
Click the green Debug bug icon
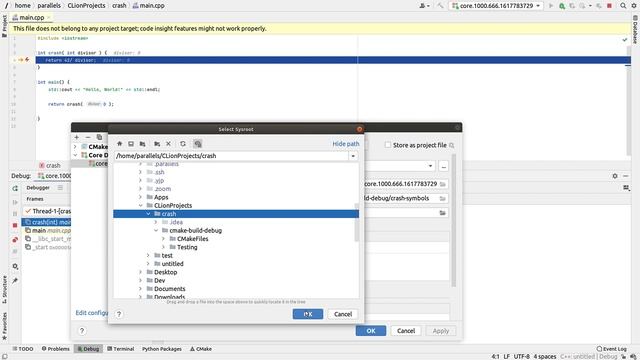coord(562,6)
